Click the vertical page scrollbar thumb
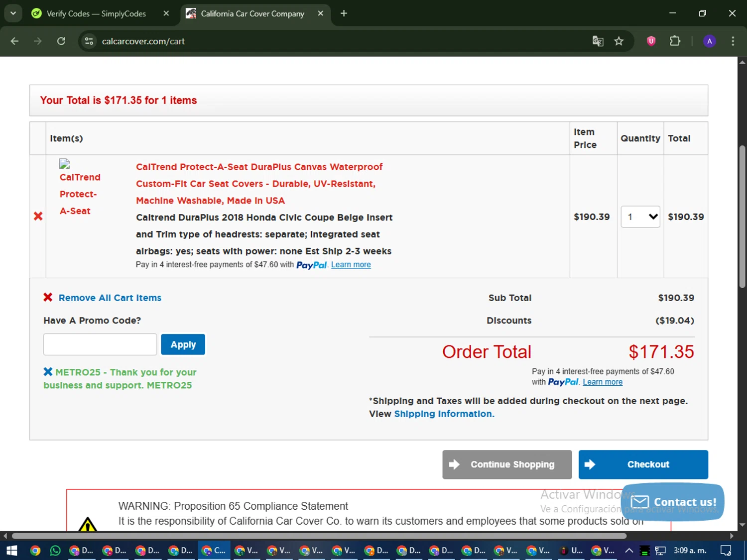The image size is (747, 560). coord(742,216)
